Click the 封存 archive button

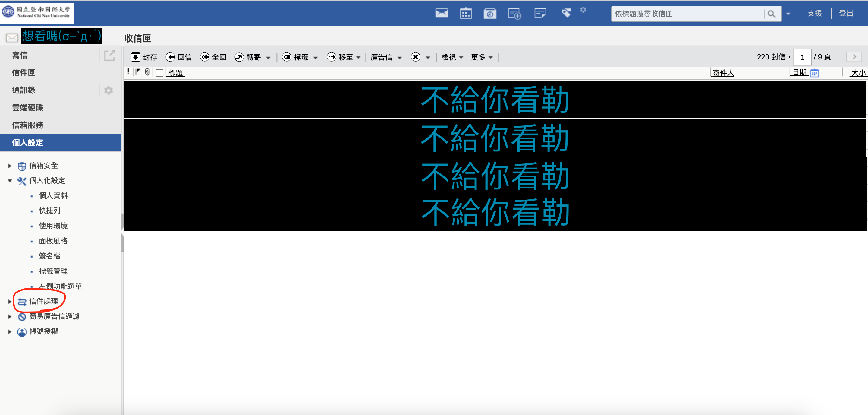point(144,57)
